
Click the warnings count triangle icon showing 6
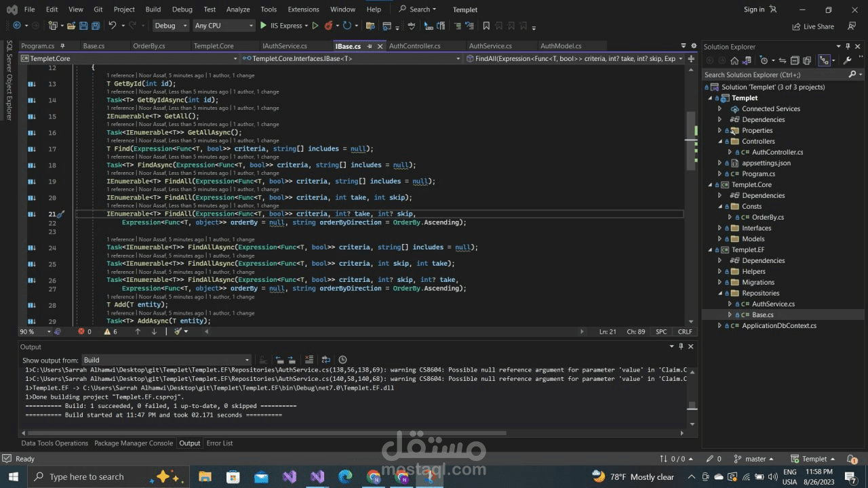pyautogui.click(x=107, y=331)
